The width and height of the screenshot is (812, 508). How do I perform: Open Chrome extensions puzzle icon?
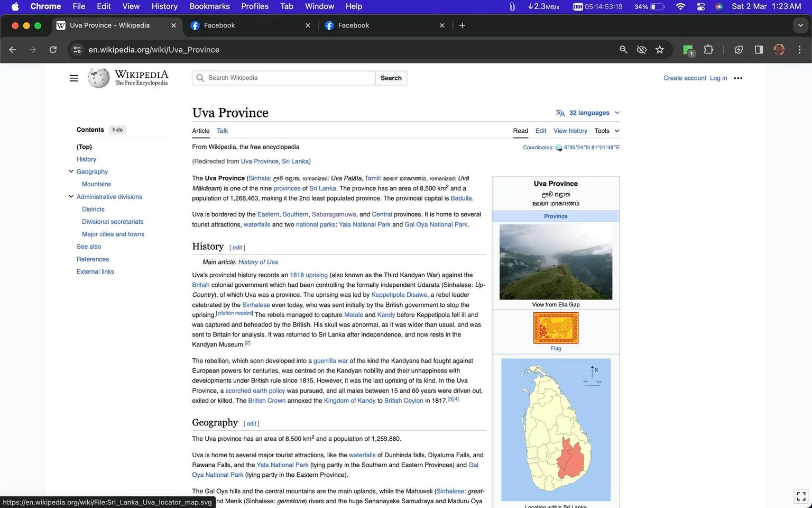[709, 50]
